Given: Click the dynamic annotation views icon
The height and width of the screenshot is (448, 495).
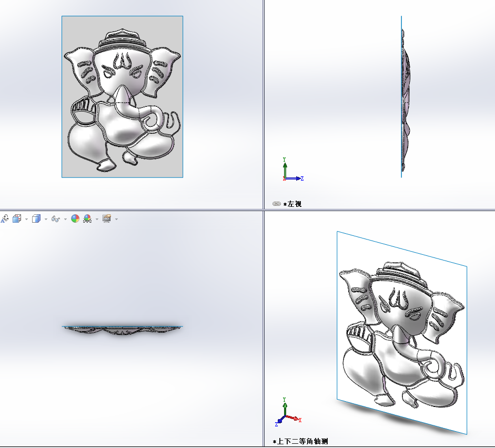Looking at the screenshot, I should 5,218.
